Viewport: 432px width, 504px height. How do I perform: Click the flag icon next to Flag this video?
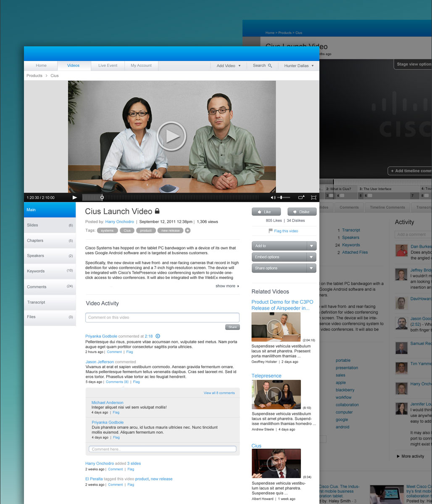[271, 231]
